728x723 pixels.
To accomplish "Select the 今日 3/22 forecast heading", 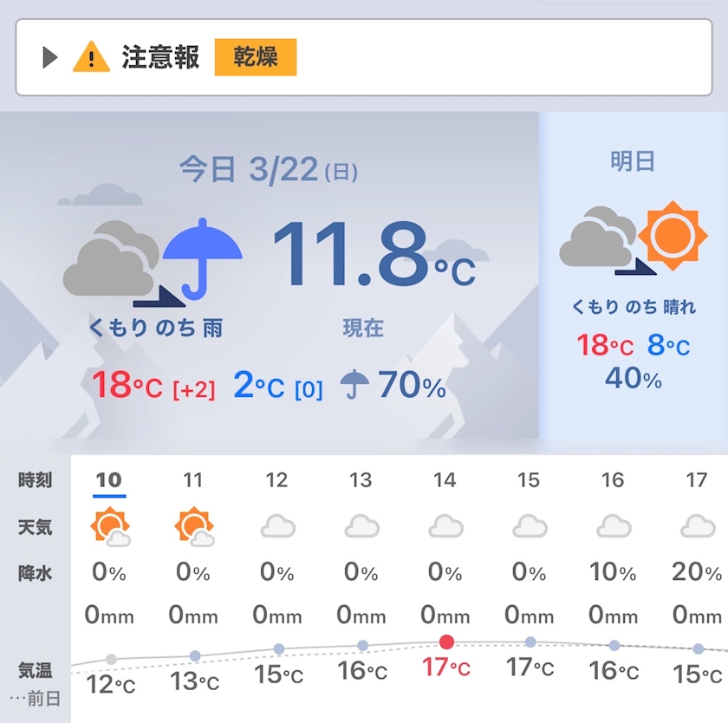I will [269, 169].
